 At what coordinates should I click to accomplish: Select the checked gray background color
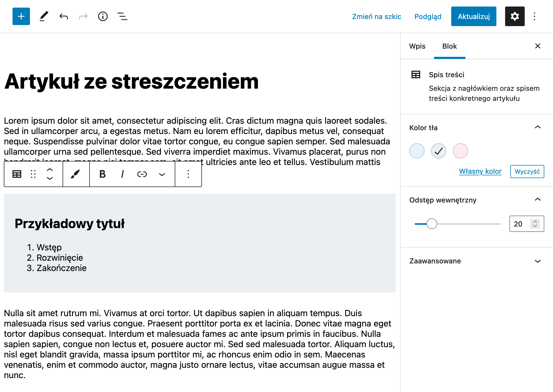(439, 151)
